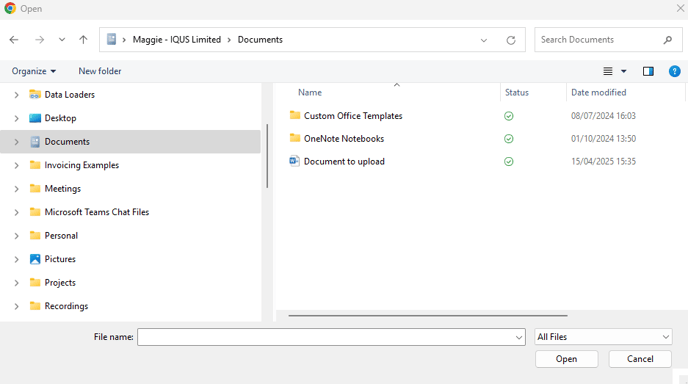
Task: Refresh the Documents folder view
Action: (511, 40)
